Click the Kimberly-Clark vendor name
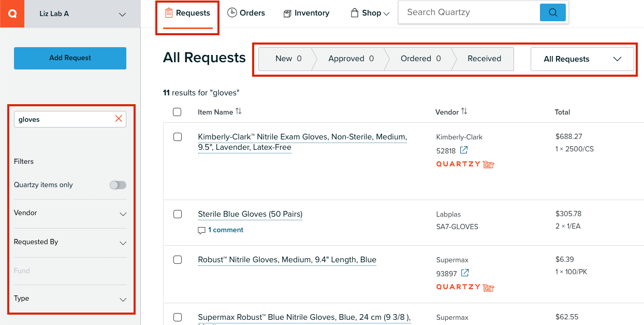Image resolution: width=644 pixels, height=325 pixels. coord(459,137)
